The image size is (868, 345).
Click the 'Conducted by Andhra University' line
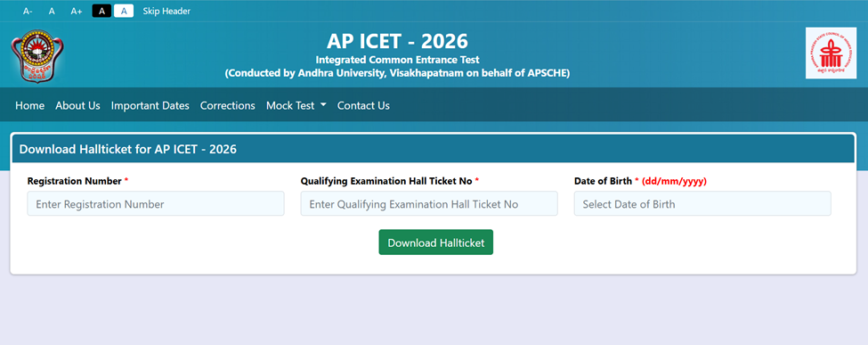pyautogui.click(x=397, y=73)
